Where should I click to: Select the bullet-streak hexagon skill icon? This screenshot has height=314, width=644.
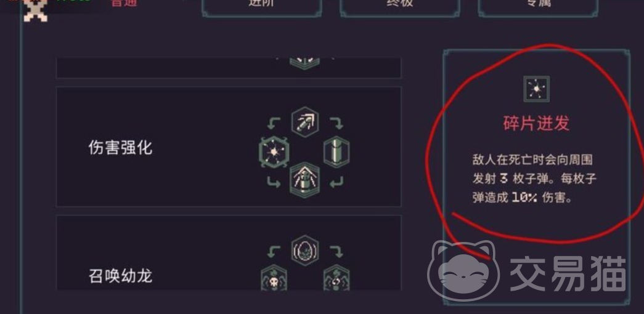tap(305, 121)
